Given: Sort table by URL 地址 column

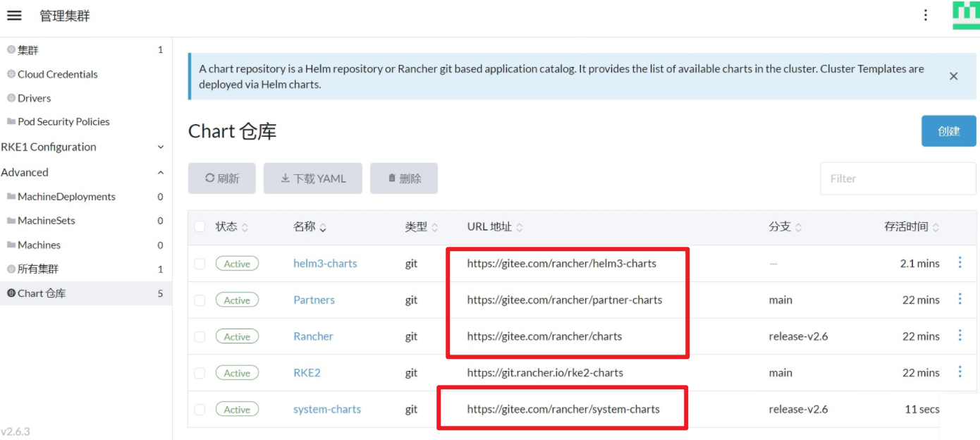Looking at the screenshot, I should (x=495, y=226).
